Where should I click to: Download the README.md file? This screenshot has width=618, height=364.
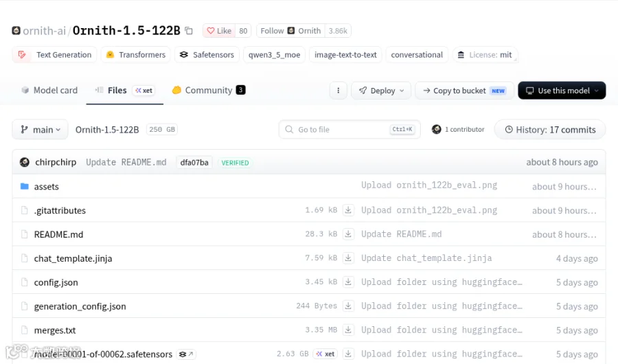(x=348, y=234)
